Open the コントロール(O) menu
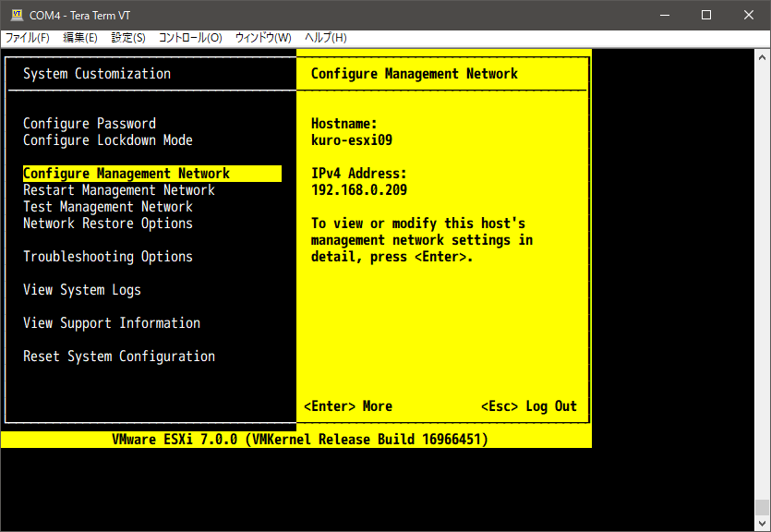 190,38
